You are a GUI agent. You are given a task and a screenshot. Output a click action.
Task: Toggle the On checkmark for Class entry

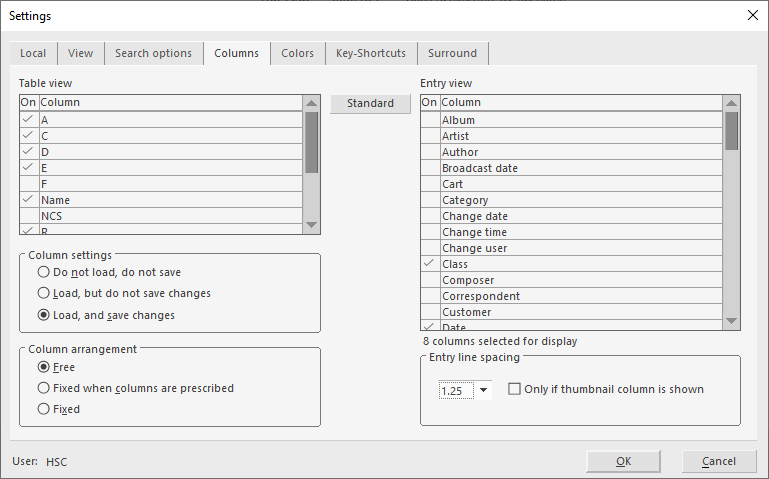(429, 264)
